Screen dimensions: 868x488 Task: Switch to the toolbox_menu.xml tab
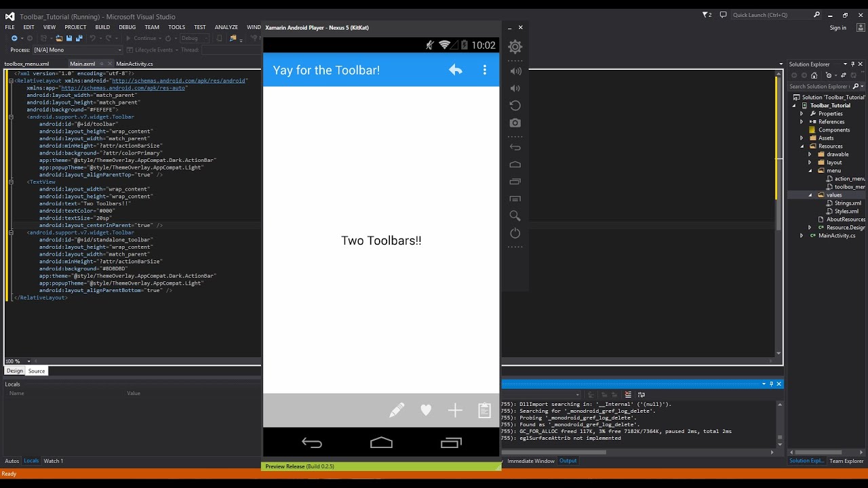pyautogui.click(x=26, y=64)
